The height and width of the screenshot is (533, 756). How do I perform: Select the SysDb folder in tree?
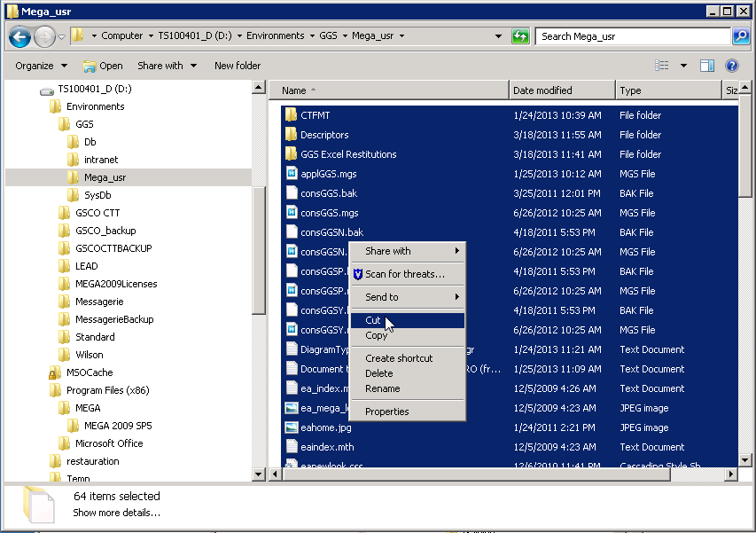coord(97,195)
